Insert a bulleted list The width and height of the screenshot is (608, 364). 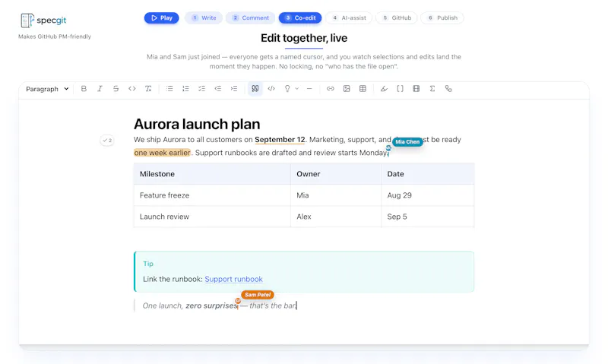[169, 89]
